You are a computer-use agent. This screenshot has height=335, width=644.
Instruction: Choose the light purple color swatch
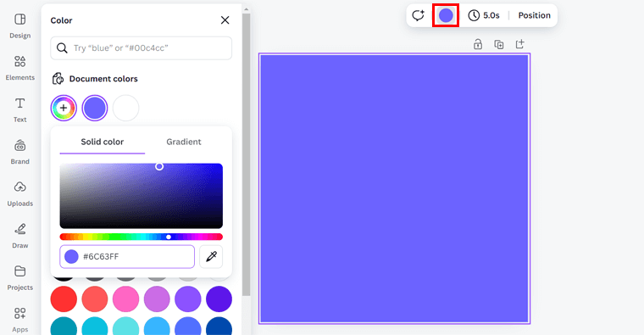coord(157,299)
